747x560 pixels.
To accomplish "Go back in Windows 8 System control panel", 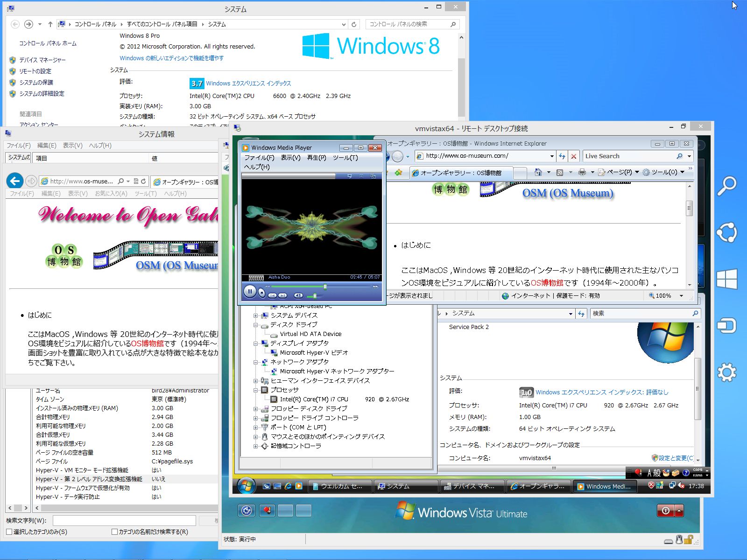I will coord(15,24).
